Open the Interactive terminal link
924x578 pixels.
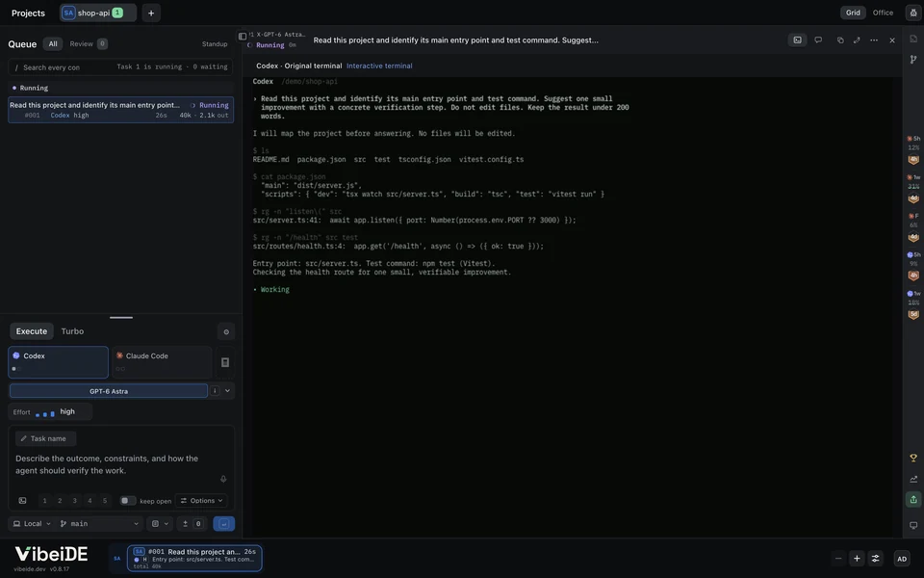(x=379, y=66)
